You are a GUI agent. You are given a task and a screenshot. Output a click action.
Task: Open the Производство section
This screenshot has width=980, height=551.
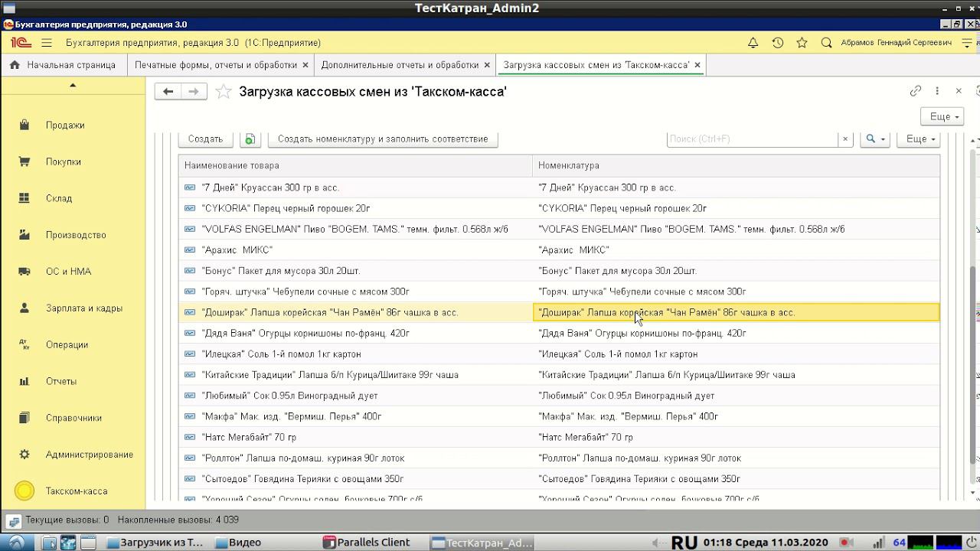[x=76, y=236]
